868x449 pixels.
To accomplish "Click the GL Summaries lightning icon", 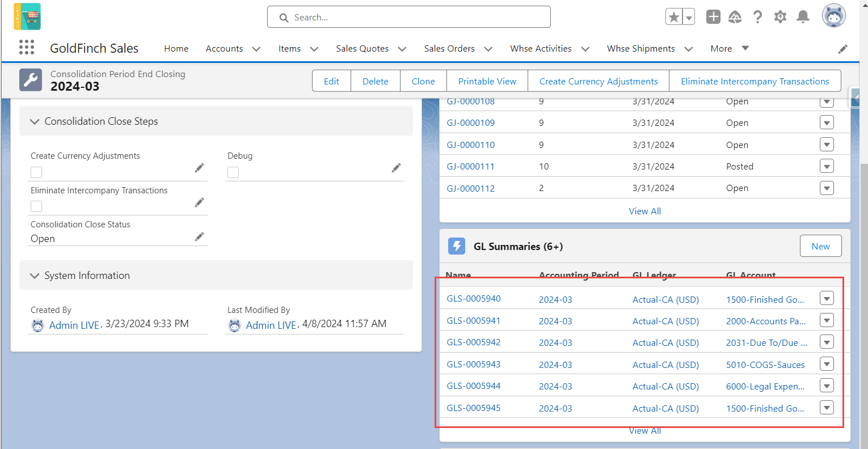I will click(x=457, y=246).
